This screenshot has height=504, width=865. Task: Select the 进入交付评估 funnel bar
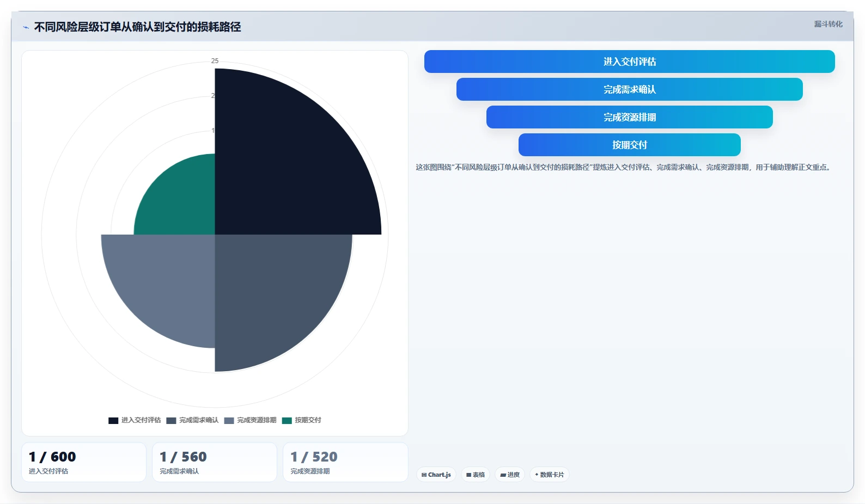coord(629,62)
